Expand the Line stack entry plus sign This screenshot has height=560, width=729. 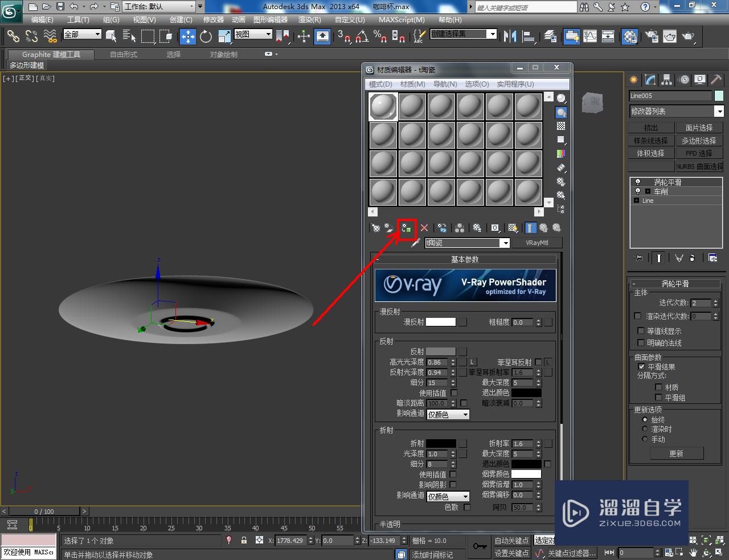(637, 201)
